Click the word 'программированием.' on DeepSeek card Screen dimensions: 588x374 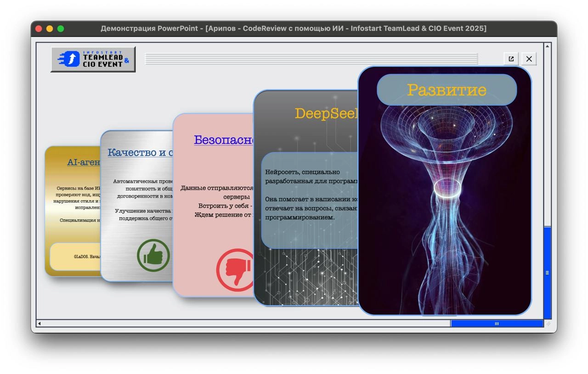[x=300, y=217]
